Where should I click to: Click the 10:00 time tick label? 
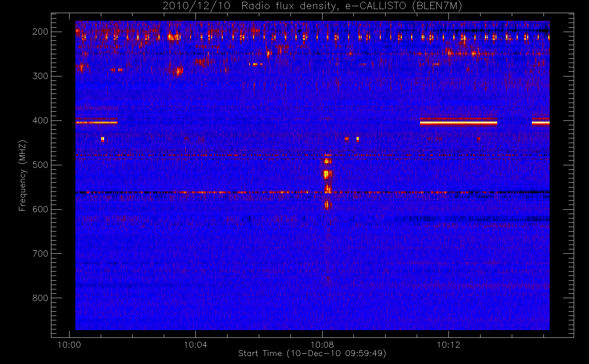(69, 345)
